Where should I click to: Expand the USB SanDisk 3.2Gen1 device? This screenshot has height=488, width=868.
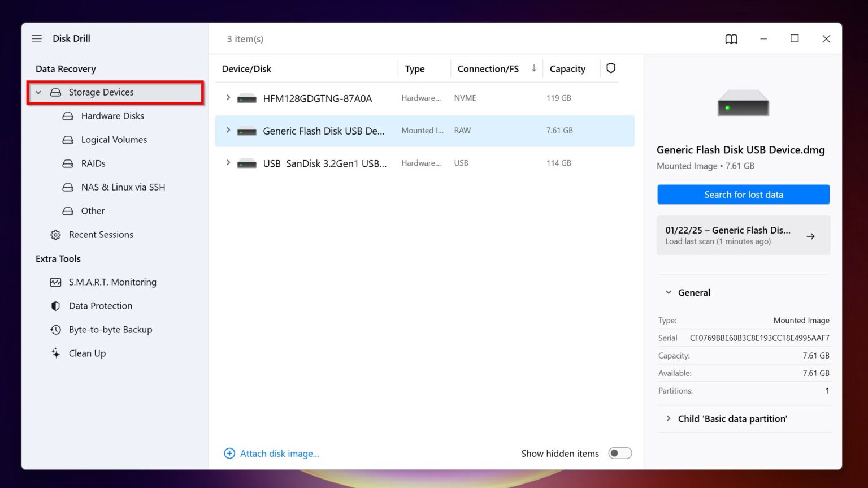228,163
